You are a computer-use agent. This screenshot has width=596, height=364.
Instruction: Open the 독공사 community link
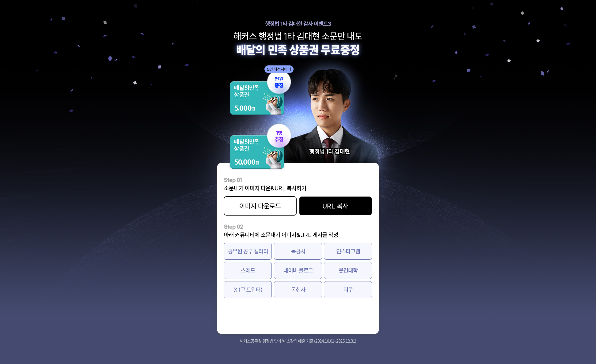point(298,251)
